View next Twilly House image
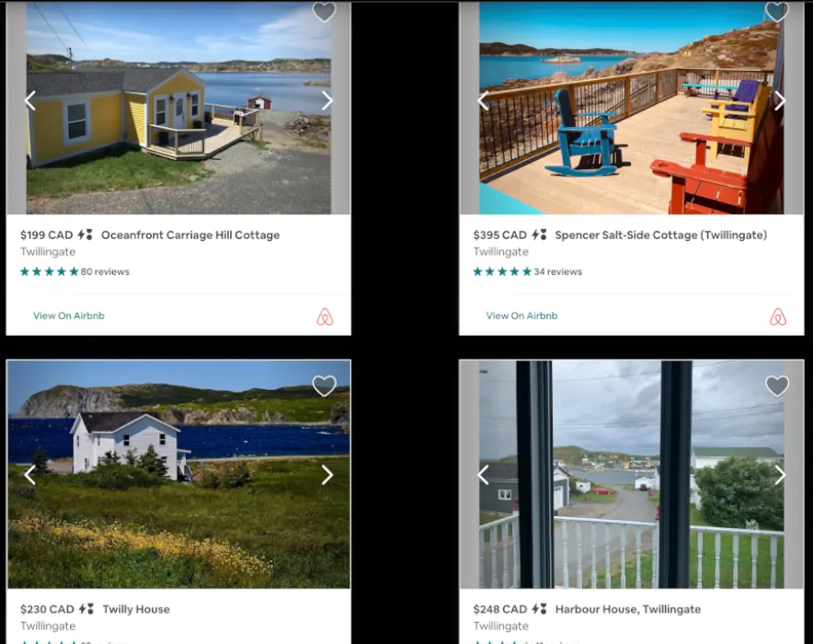The width and height of the screenshot is (813, 644). (326, 475)
